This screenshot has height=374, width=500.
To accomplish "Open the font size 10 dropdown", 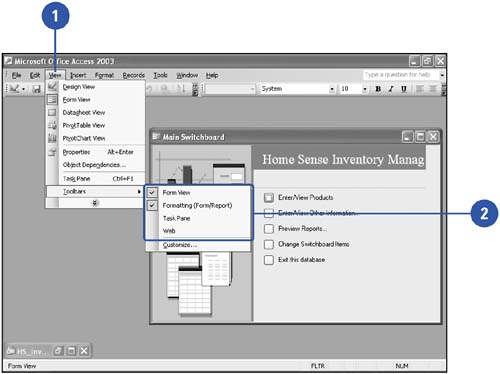I will click(x=365, y=89).
